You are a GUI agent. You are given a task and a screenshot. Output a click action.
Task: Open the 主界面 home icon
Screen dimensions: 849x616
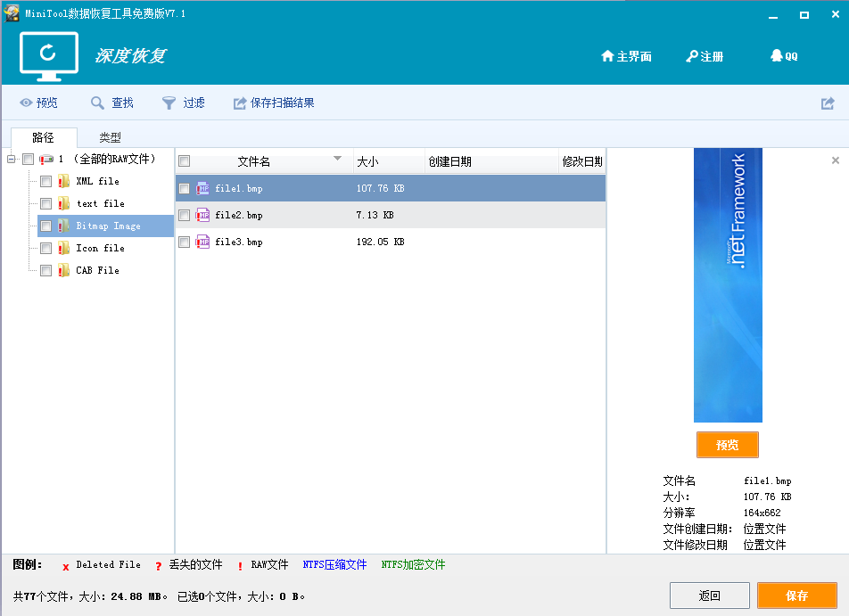[607, 56]
